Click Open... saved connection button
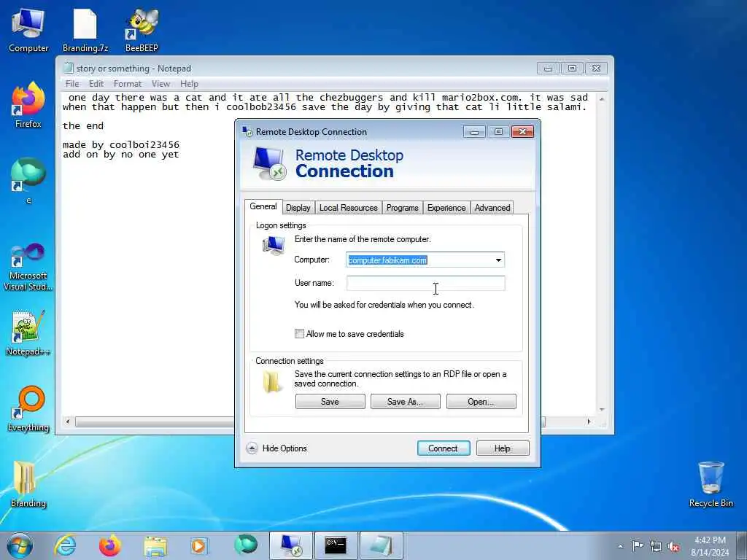Image resolution: width=747 pixels, height=560 pixels. (481, 402)
